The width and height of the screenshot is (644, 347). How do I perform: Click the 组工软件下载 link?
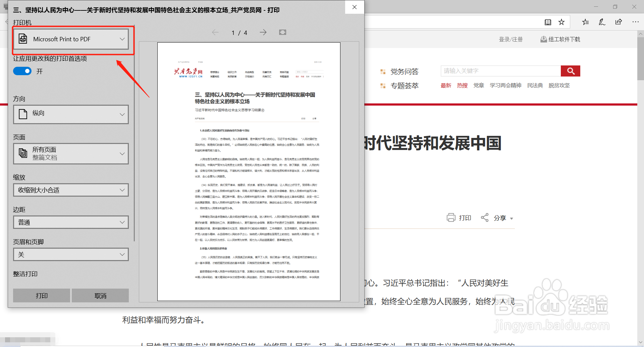pyautogui.click(x=560, y=39)
